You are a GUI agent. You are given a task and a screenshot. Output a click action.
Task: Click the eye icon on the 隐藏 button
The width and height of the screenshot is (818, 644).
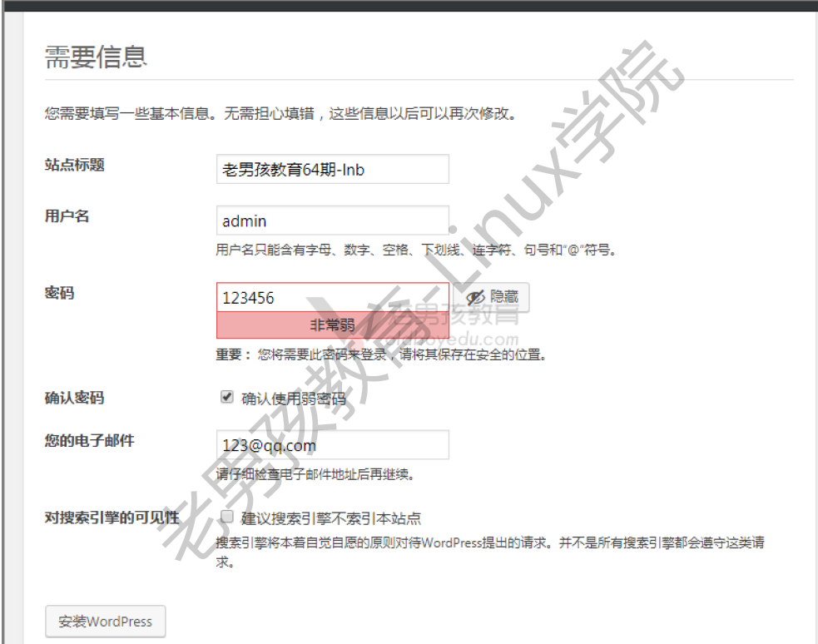tap(474, 297)
